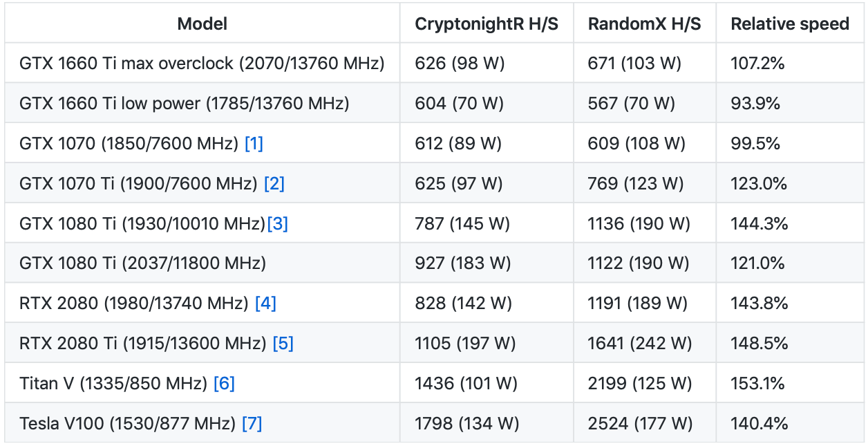
Task: Select the CryptonightR H/S column header
Action: tap(487, 24)
